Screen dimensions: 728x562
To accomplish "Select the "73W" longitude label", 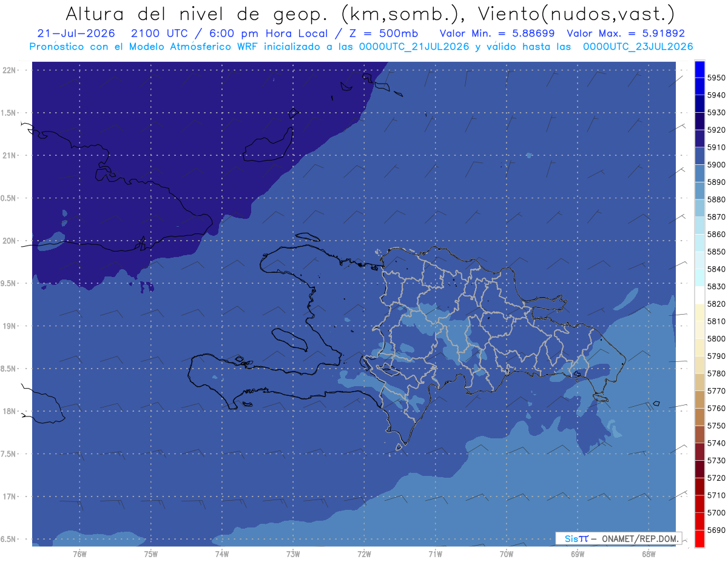I will pos(292,554).
